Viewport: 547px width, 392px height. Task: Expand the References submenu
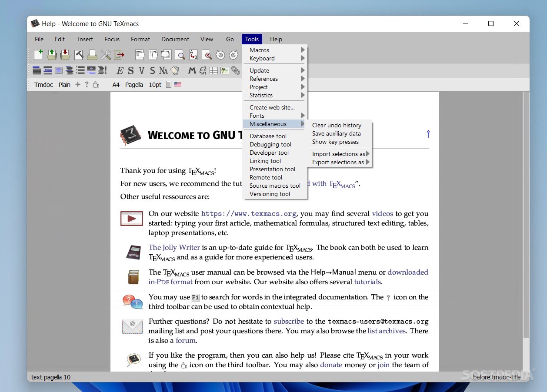coord(275,79)
